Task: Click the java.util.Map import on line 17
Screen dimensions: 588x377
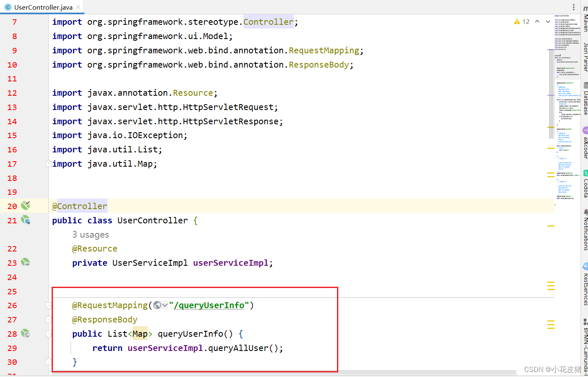Action: click(120, 164)
